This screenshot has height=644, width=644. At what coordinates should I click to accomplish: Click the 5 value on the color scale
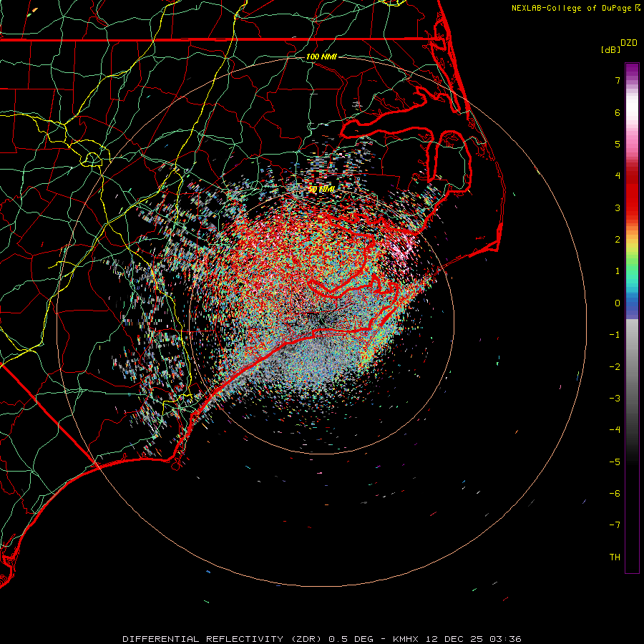point(618,144)
